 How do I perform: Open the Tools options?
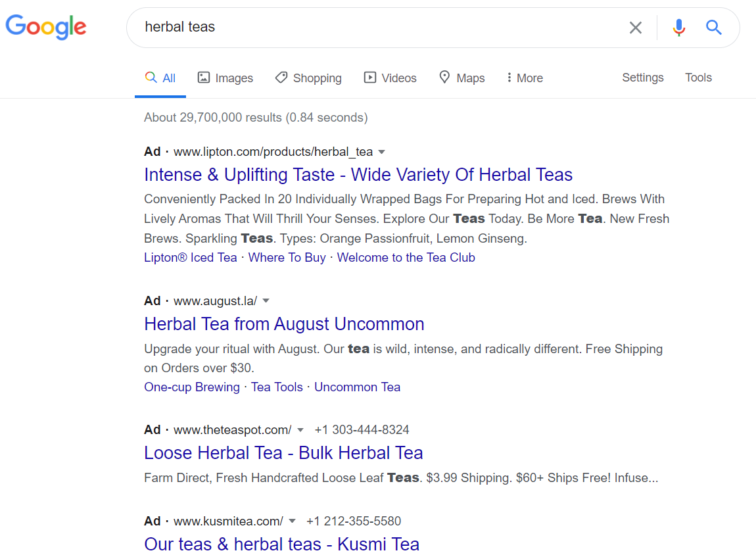698,77
